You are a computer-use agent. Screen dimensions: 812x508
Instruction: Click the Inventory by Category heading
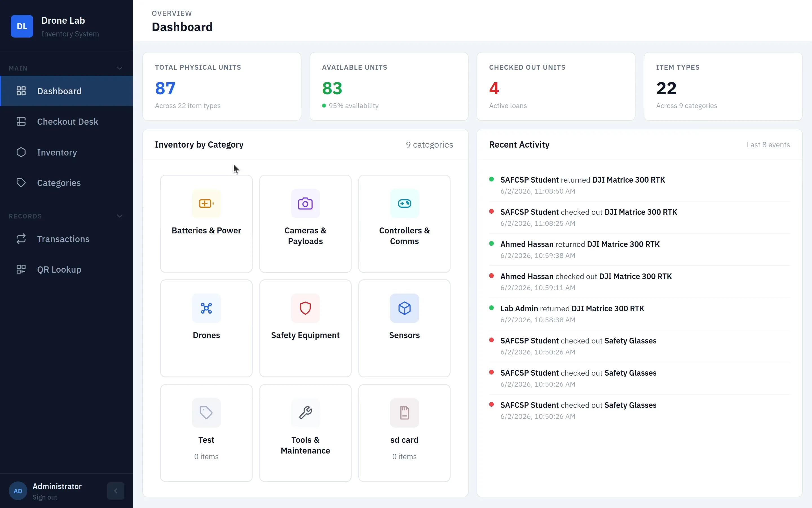(x=199, y=145)
